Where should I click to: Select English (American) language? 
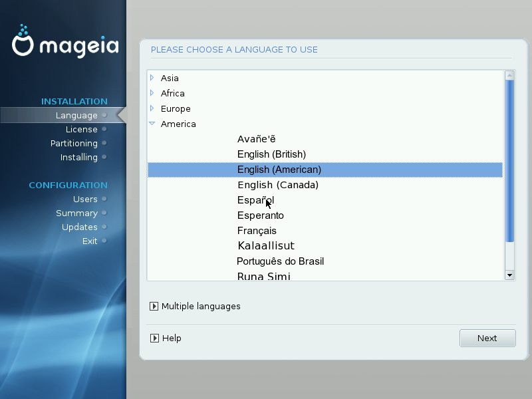325,170
